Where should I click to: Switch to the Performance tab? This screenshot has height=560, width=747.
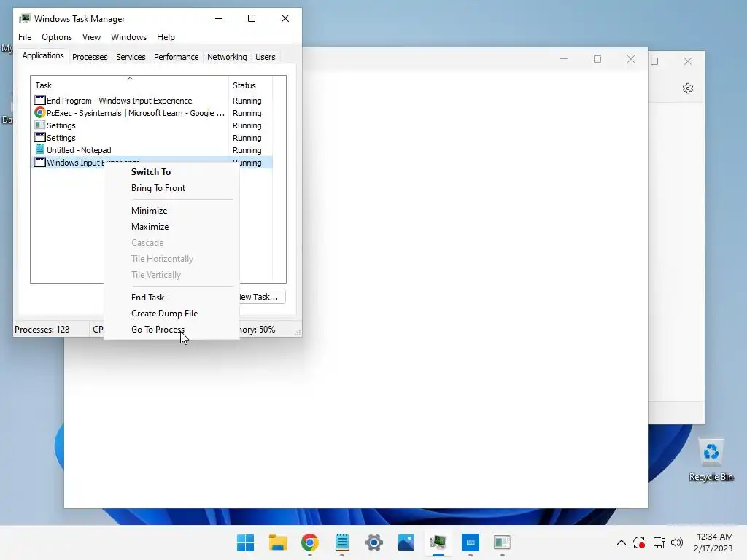176,57
